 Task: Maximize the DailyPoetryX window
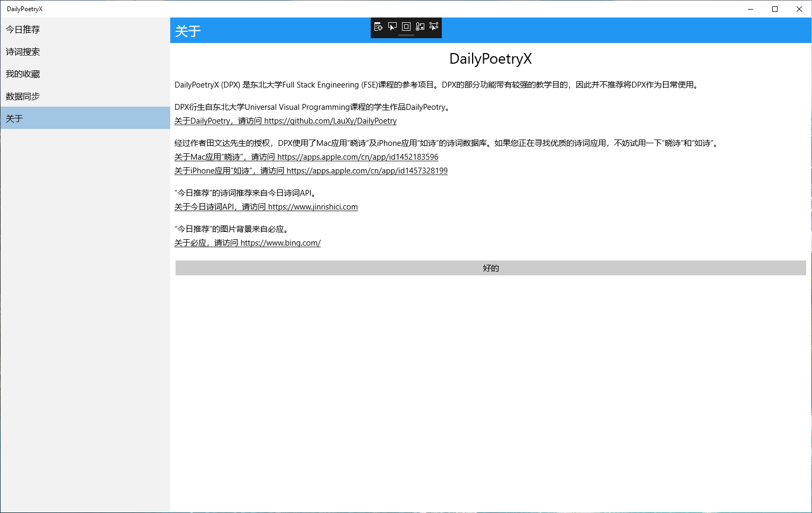(x=775, y=9)
